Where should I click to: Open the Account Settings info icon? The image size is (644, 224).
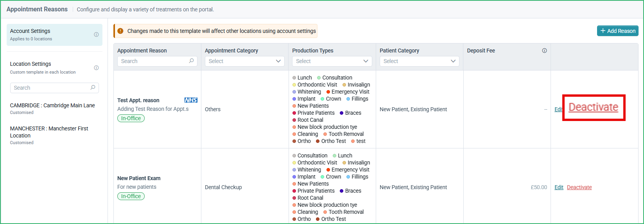click(96, 34)
